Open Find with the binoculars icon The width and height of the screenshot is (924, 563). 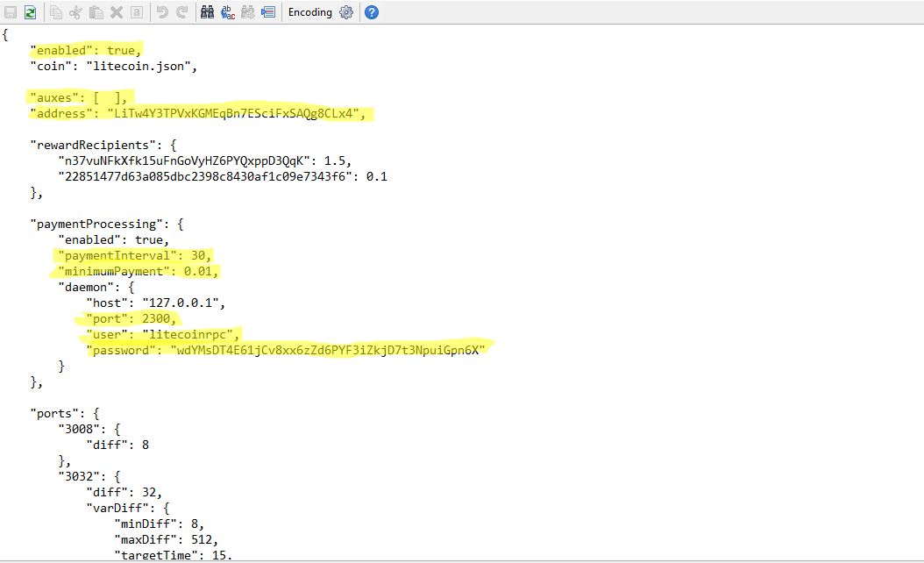pos(208,12)
